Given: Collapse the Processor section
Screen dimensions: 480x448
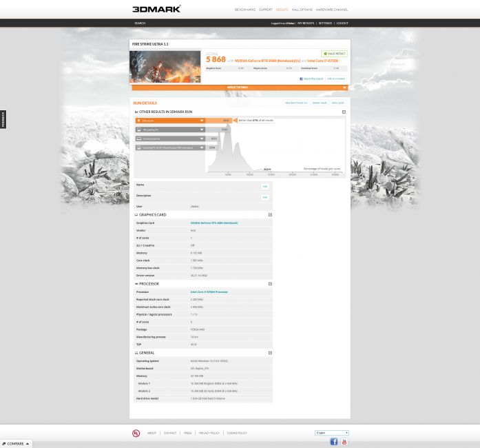Looking at the screenshot, I should (x=270, y=284).
